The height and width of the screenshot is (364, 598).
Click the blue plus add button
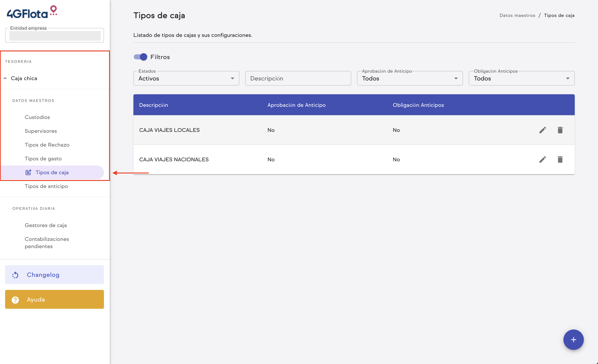pos(573,339)
